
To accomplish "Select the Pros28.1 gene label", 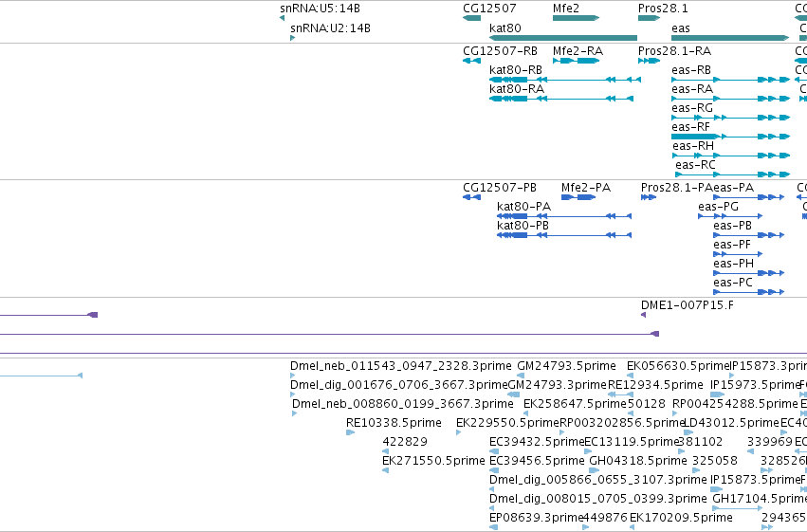I will pos(663,9).
